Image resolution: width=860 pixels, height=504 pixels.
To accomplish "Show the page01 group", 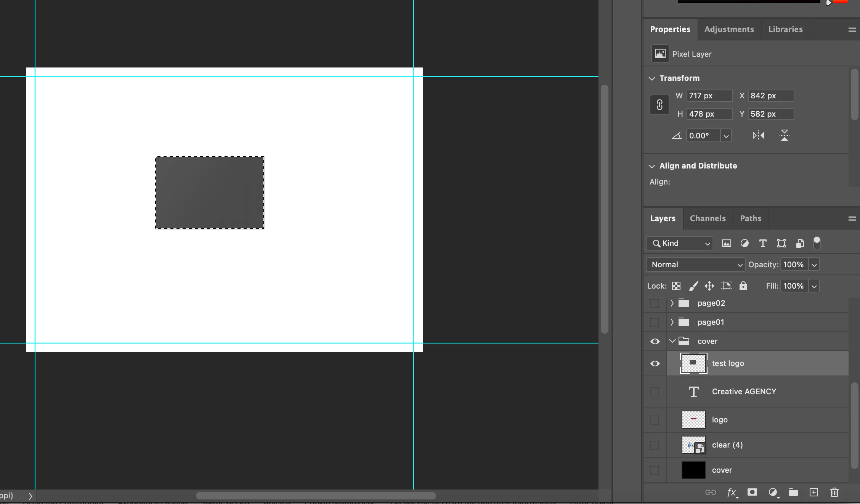I will tap(655, 322).
